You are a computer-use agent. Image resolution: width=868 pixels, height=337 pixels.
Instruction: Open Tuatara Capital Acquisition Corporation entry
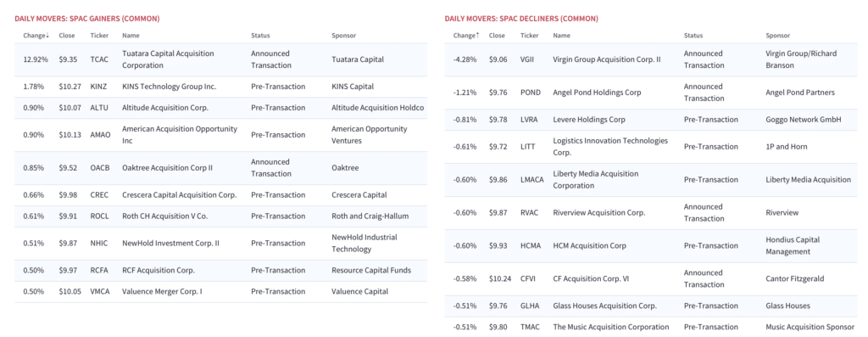point(168,59)
